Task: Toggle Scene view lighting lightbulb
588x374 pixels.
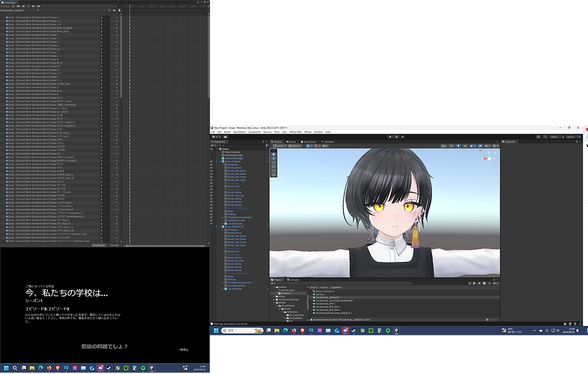Action: (x=458, y=146)
